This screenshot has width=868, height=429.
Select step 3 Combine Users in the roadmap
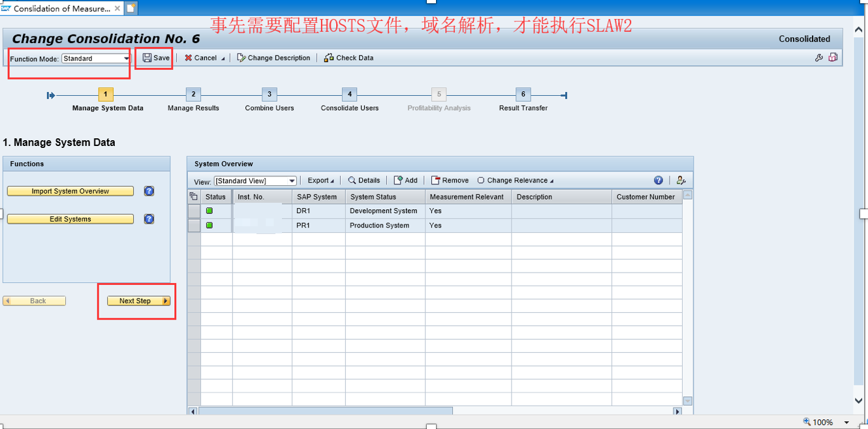[269, 94]
